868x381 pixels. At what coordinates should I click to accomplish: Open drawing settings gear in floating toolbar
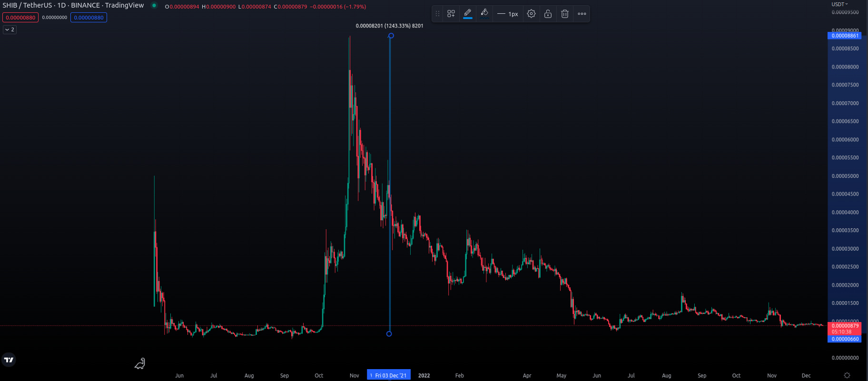532,14
